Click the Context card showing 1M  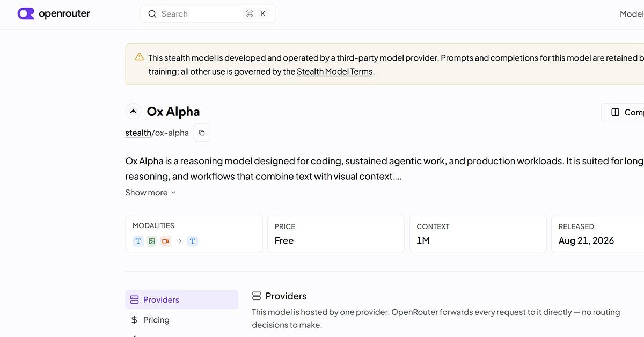pos(478,234)
